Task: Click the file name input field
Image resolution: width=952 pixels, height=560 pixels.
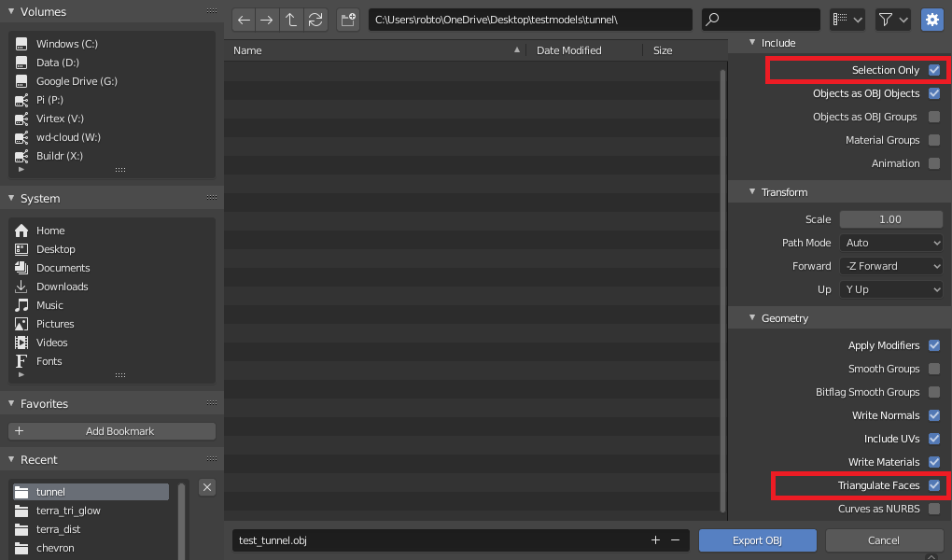Action: click(439, 540)
